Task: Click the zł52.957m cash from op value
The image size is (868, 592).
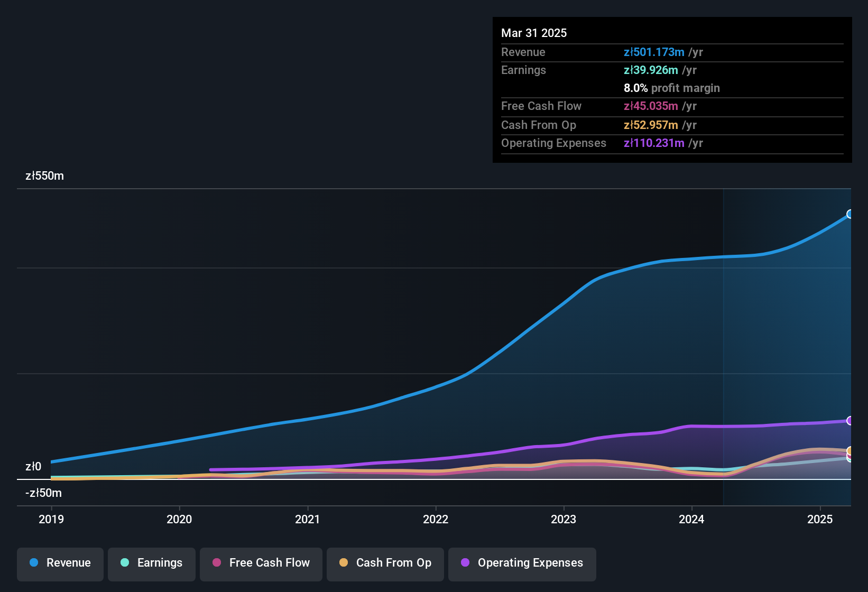Action: tap(651, 125)
